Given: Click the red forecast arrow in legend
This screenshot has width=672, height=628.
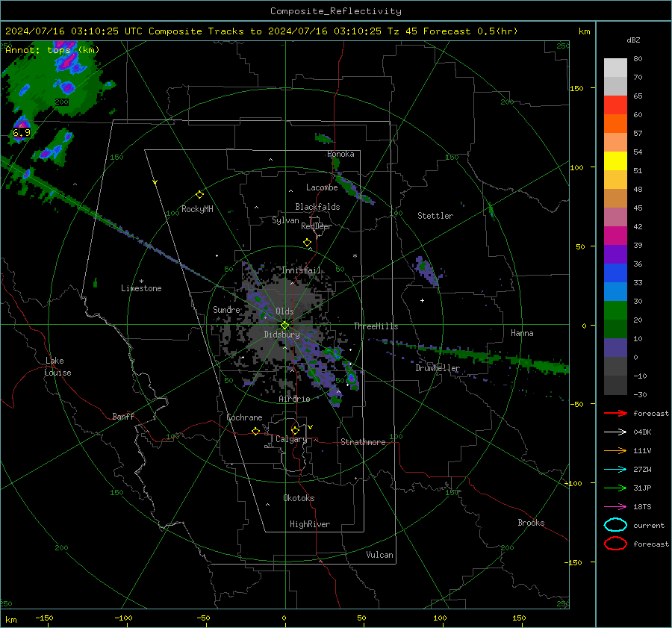Looking at the screenshot, I should tap(615, 413).
